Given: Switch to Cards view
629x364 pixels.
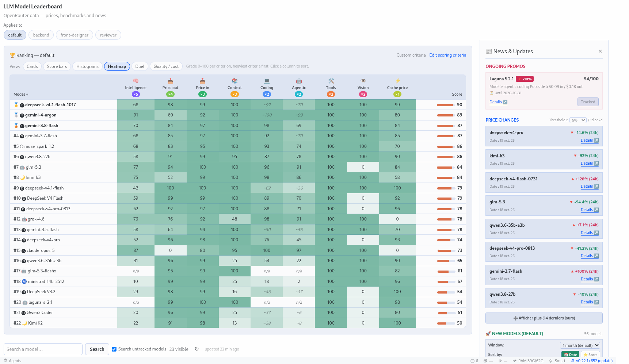Looking at the screenshot, I should [x=32, y=66].
